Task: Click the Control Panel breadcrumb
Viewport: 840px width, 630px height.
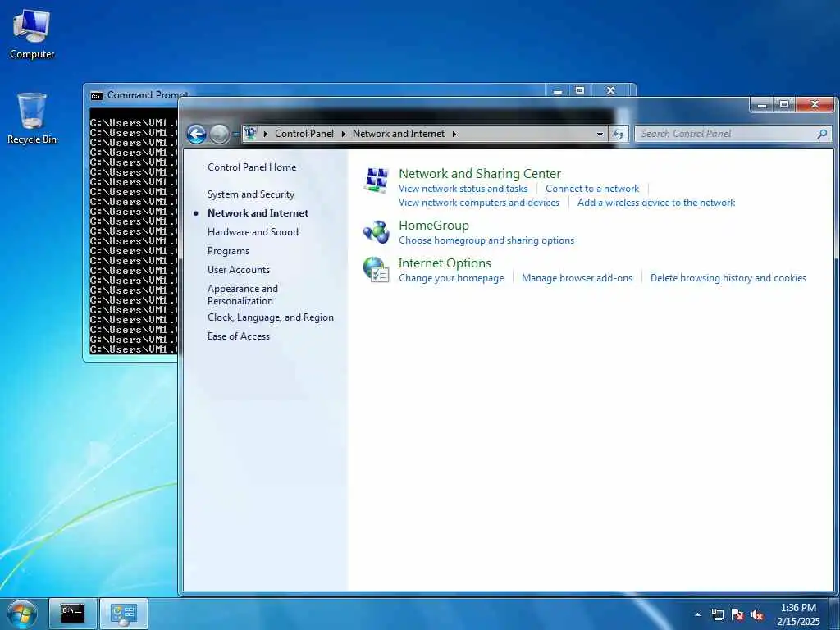Action: tap(304, 134)
